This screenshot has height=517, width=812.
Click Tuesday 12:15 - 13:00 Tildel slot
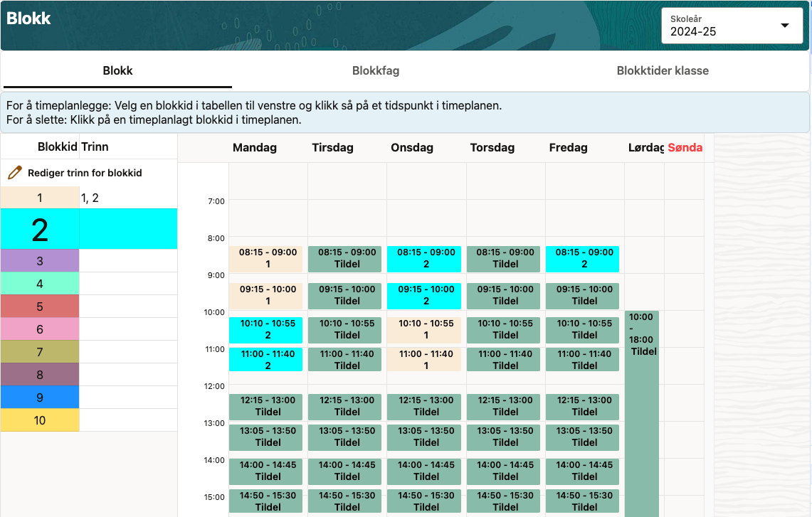(x=347, y=406)
